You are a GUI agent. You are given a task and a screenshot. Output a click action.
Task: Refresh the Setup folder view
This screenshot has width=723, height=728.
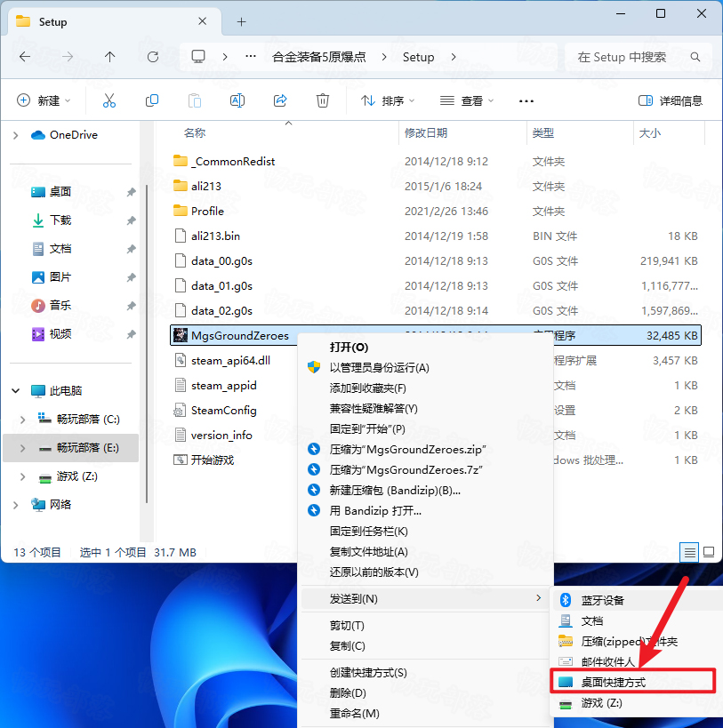pyautogui.click(x=153, y=57)
